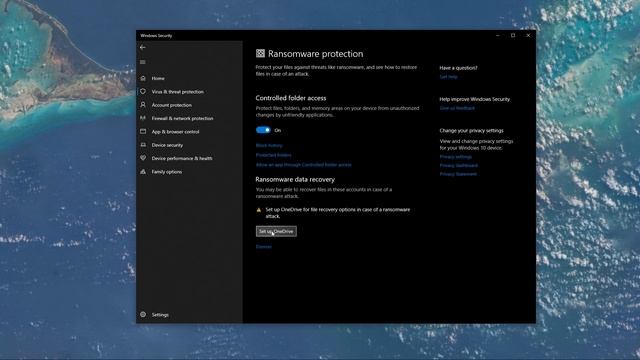Click the Block history link

coord(269,145)
